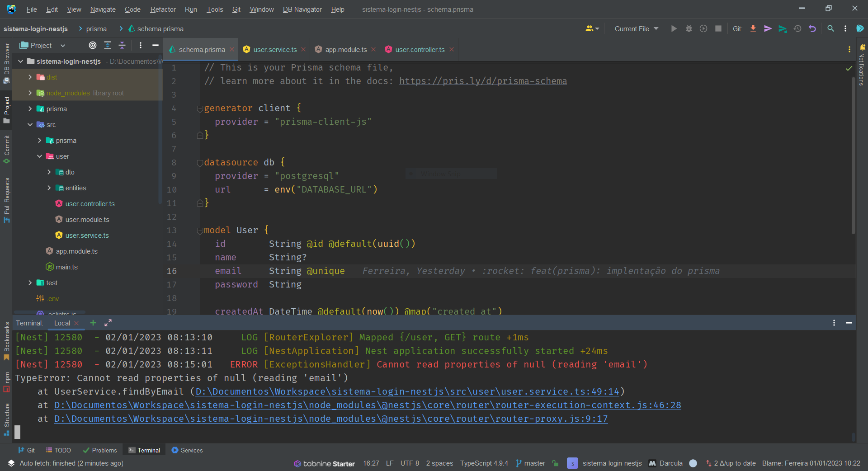Fold the model User block
The image size is (868, 471).
[x=199, y=231]
